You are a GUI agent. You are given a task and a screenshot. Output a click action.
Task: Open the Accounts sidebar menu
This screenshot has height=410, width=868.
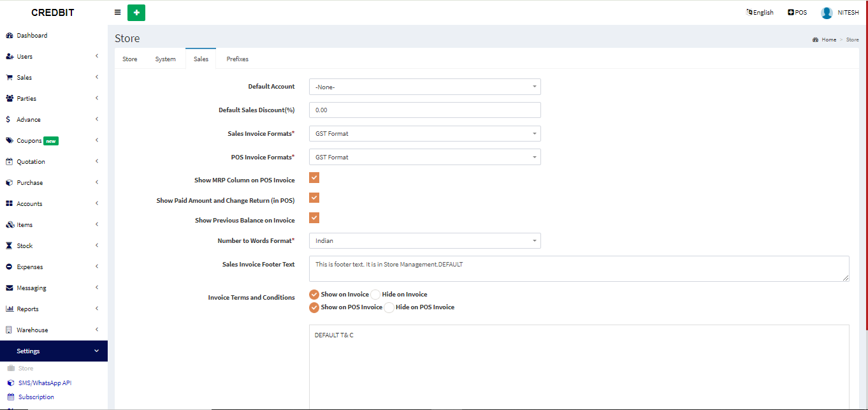54,204
